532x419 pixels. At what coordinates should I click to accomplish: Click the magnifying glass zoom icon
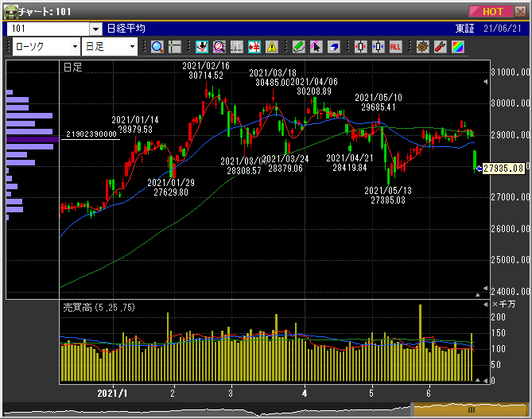[x=157, y=46]
